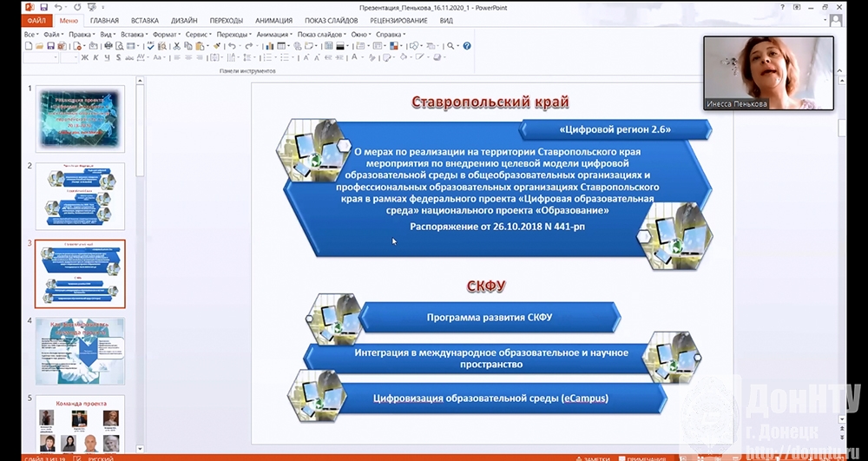Switch to the ВИД ribbon tab
Viewport: 868px width, 461px height.
pos(446,21)
